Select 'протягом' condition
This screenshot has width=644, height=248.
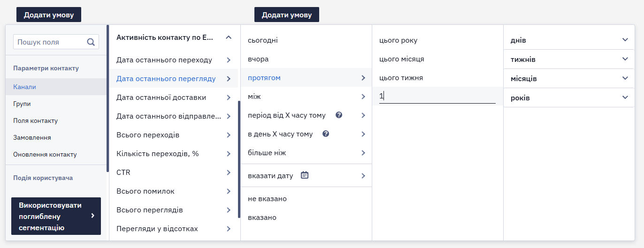[x=306, y=77]
